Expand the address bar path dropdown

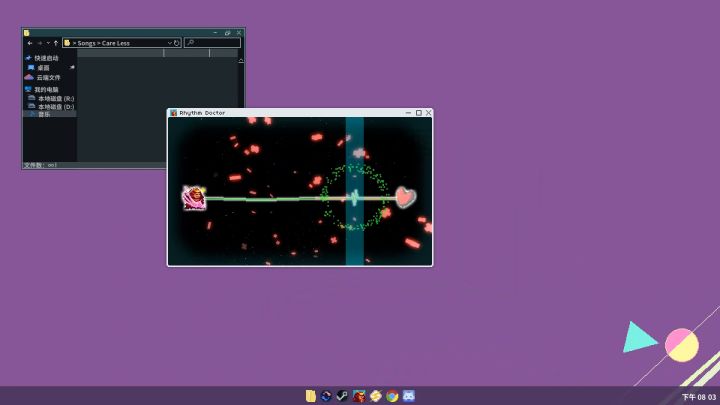coord(169,43)
